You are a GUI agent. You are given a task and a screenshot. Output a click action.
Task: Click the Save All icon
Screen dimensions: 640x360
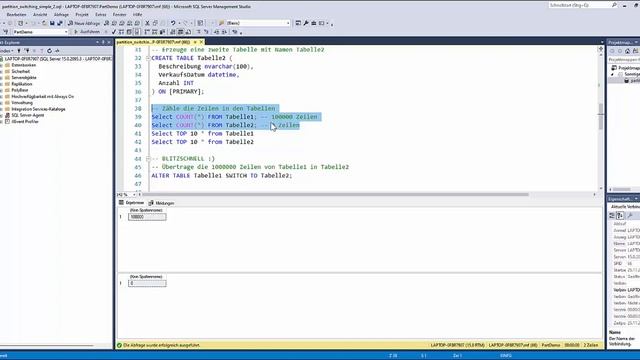click(x=60, y=23)
